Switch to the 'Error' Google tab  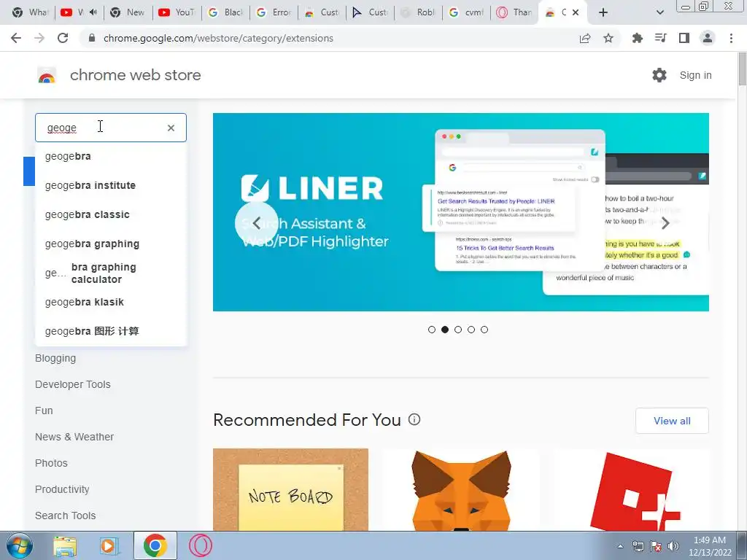point(274,12)
